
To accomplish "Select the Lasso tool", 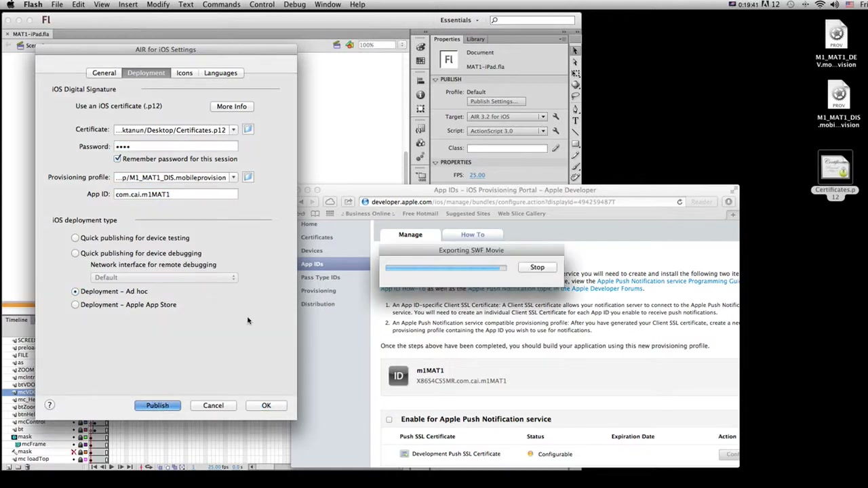I will 575,96.
